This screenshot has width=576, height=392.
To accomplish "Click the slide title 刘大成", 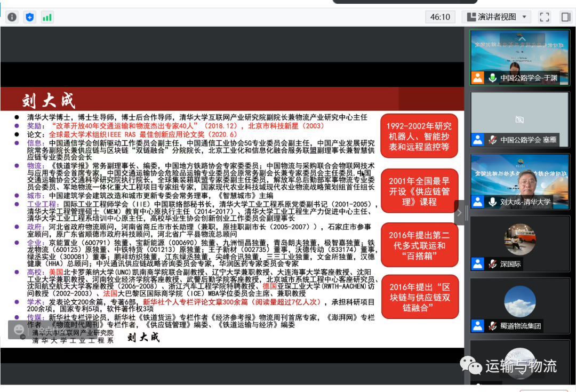I will 49,100.
